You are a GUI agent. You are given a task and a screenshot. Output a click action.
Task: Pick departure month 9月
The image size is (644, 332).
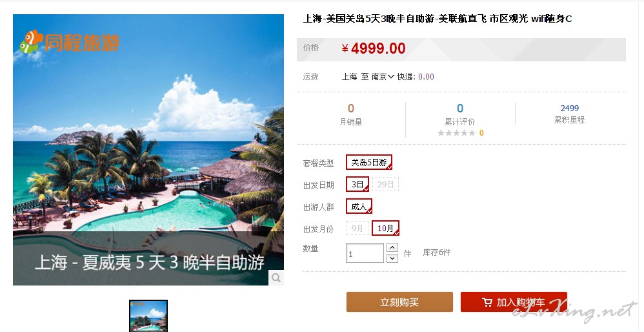point(357,229)
